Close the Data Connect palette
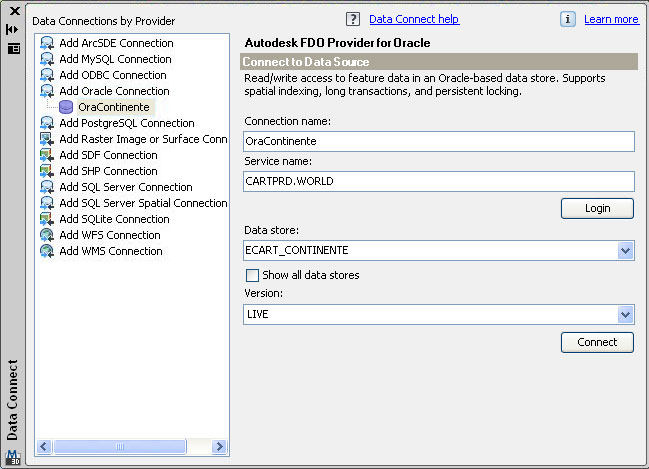This screenshot has height=469, width=649. click(x=14, y=11)
